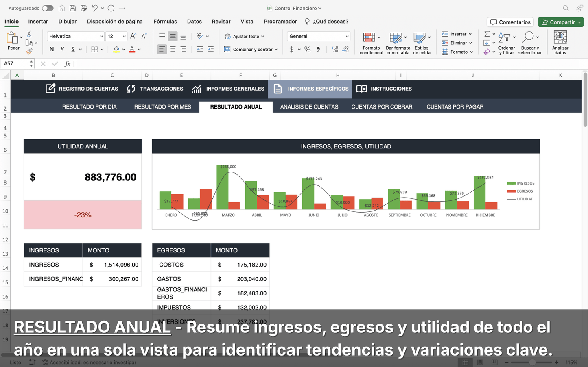Insert a sum with the Autosuma icon
Image resolution: width=588 pixels, height=367 pixels.
487,34
